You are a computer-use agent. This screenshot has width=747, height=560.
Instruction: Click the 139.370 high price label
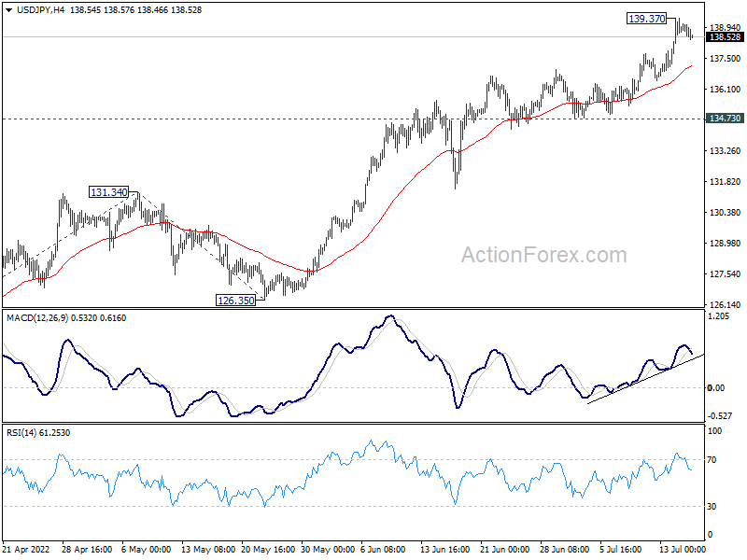tap(646, 19)
